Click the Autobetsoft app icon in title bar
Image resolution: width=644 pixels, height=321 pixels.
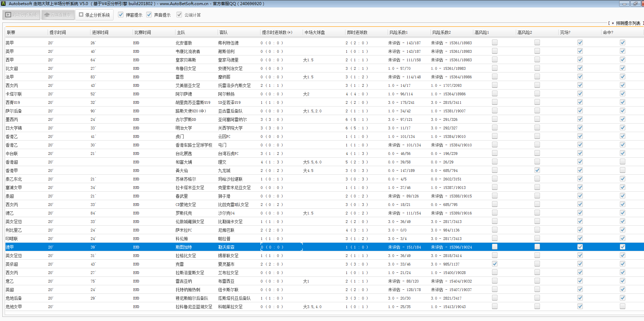(3, 3)
